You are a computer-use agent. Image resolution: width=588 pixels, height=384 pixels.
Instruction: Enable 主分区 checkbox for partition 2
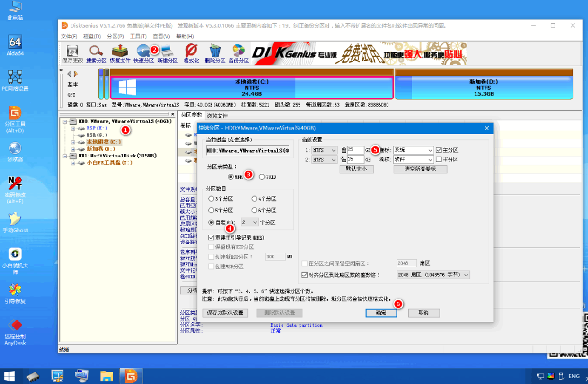pyautogui.click(x=439, y=160)
